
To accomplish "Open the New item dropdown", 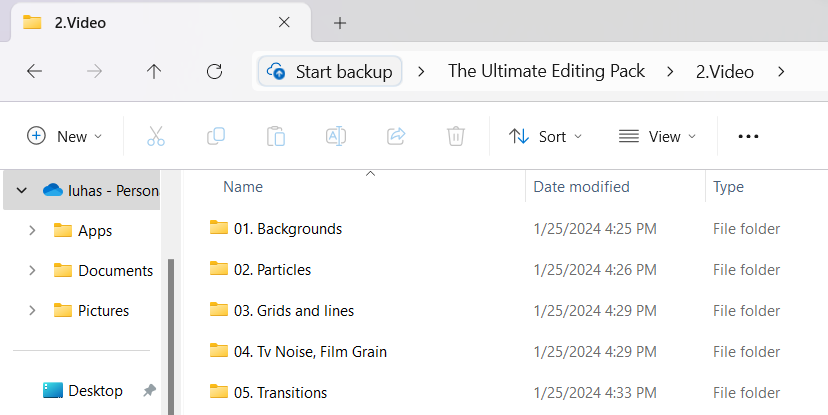I will pos(64,136).
